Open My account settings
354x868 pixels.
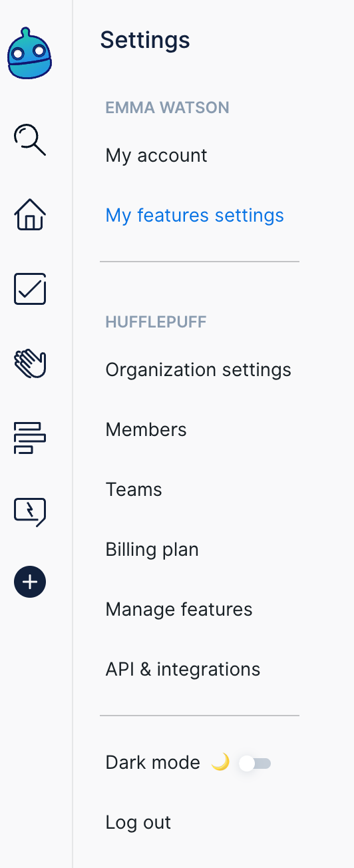(156, 155)
